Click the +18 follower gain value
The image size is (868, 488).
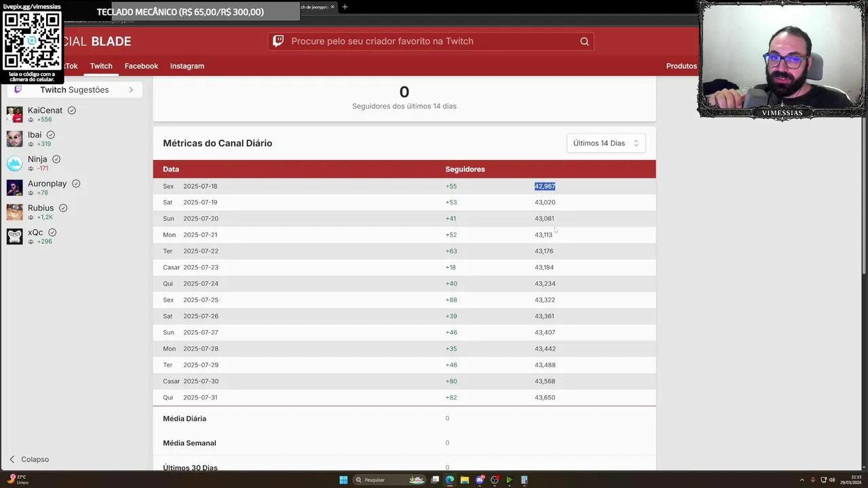point(450,267)
